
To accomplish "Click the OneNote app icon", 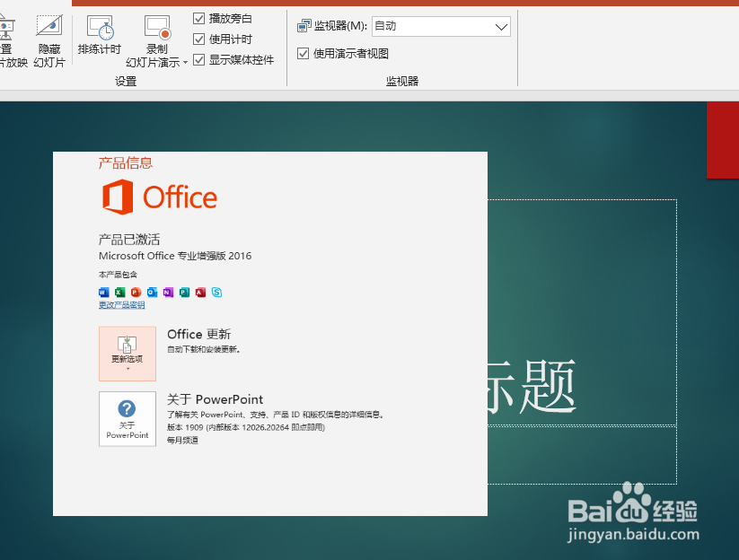I will [x=168, y=293].
